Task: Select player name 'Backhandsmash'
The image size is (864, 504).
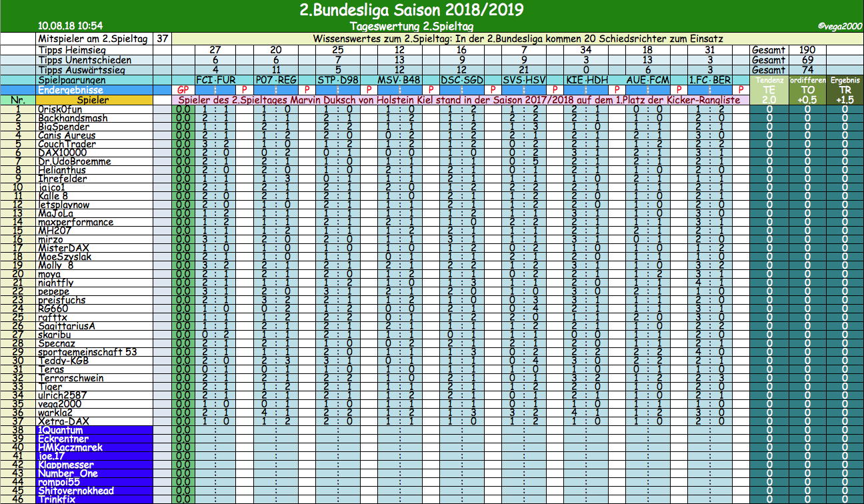Action: tap(73, 118)
